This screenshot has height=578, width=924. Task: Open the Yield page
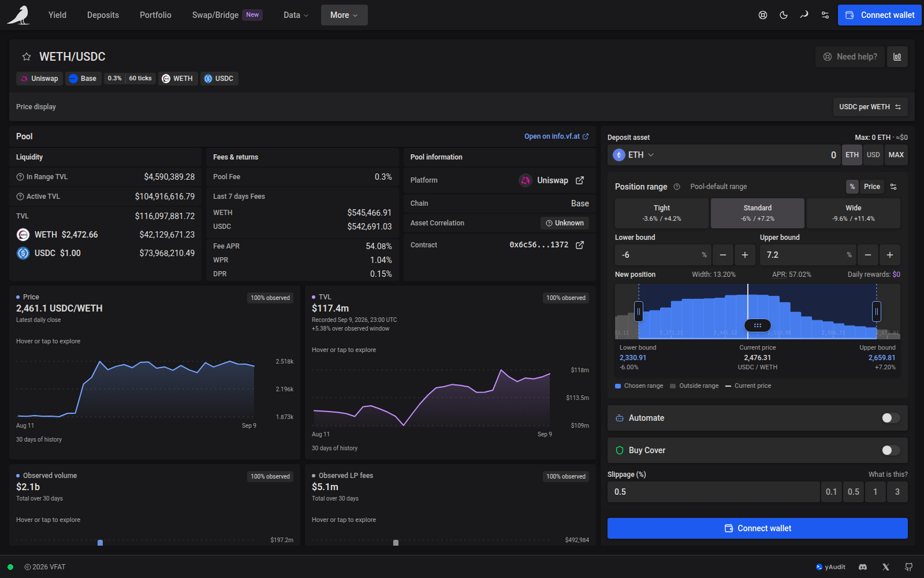point(57,15)
